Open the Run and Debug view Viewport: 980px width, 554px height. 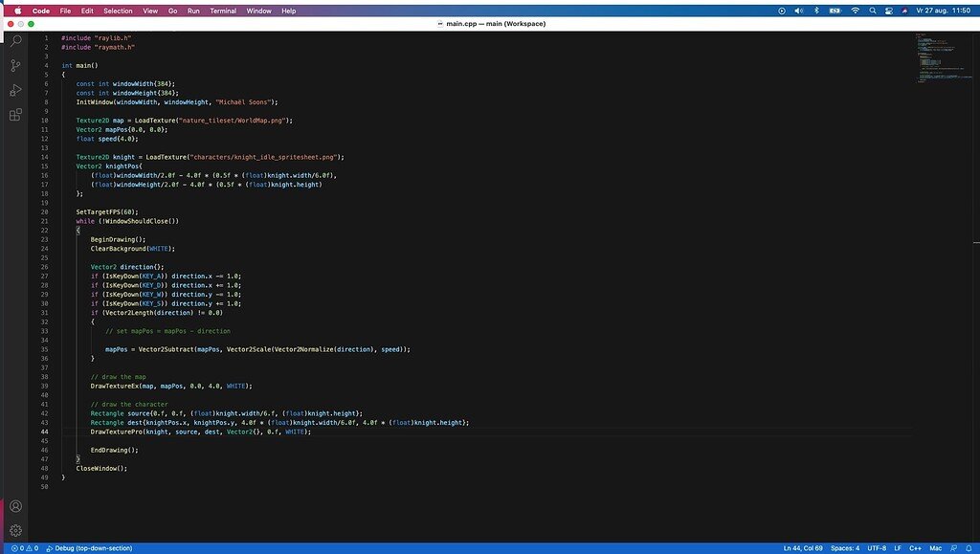tap(15, 90)
